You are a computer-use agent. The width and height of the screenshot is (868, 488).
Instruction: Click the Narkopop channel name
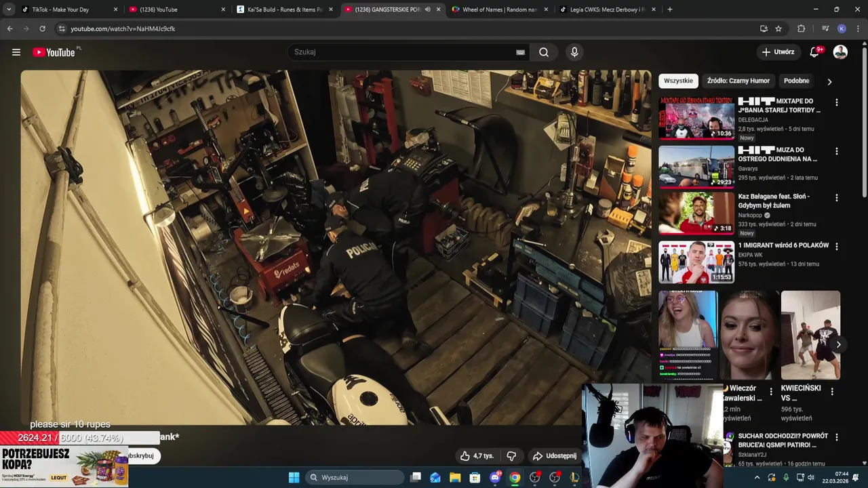750,216
